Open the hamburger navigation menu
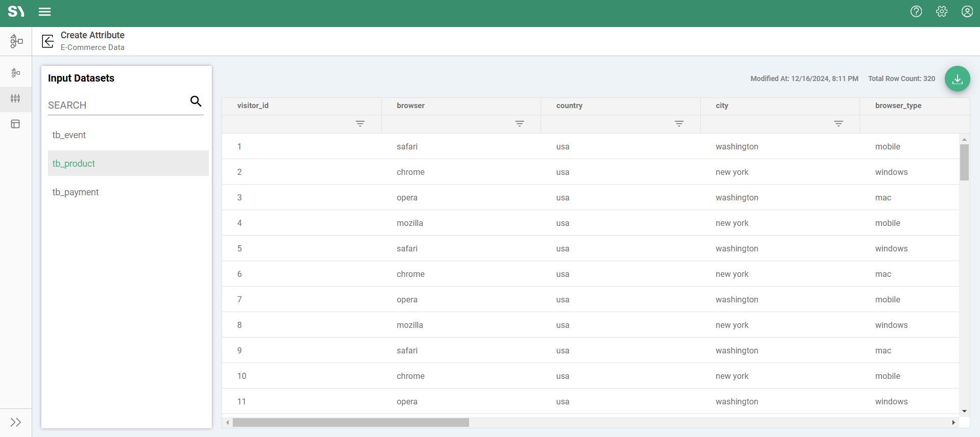 45,12
